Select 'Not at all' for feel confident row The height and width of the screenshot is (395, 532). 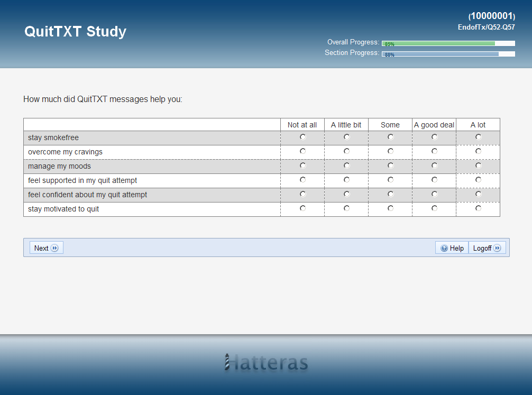pos(302,194)
